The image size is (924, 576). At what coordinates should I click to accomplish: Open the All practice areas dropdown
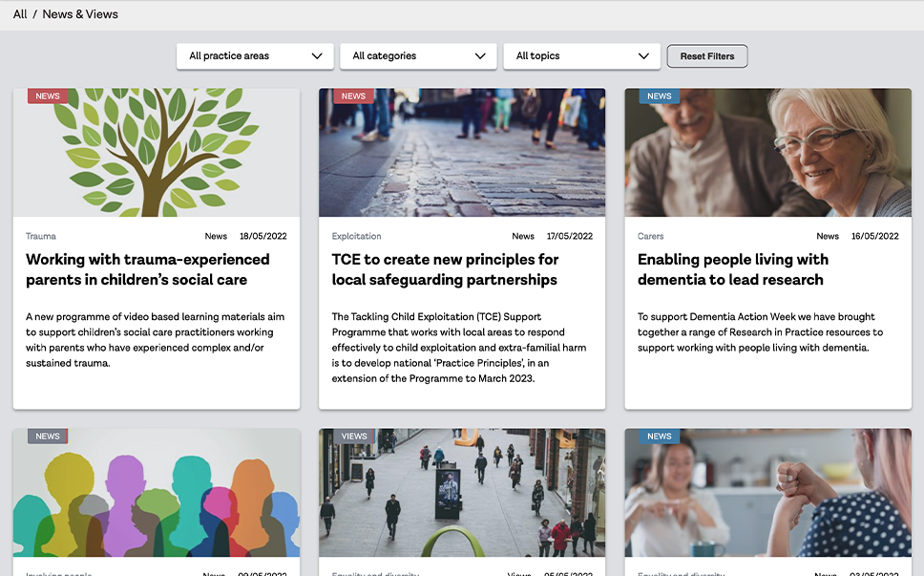(x=255, y=56)
